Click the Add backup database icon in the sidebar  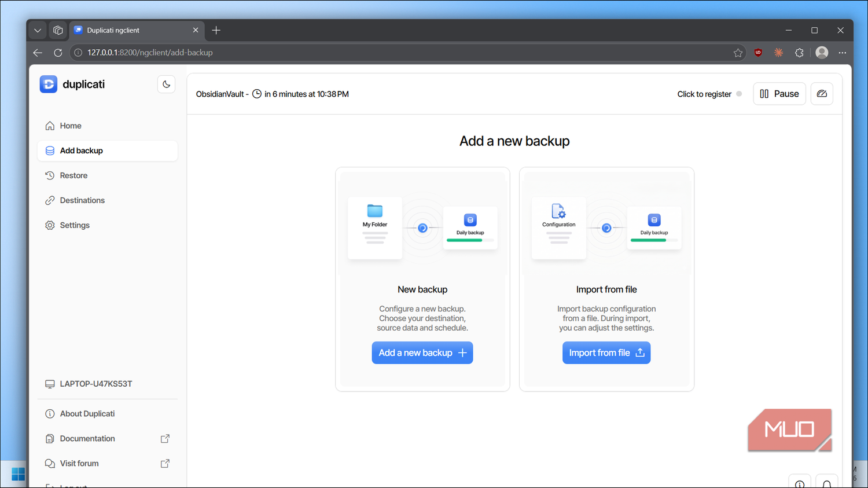click(x=50, y=151)
